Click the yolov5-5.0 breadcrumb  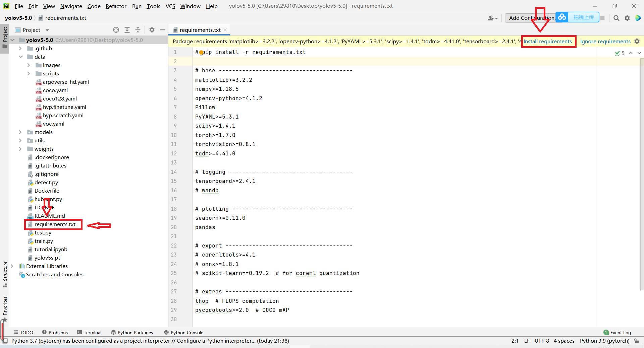point(18,18)
